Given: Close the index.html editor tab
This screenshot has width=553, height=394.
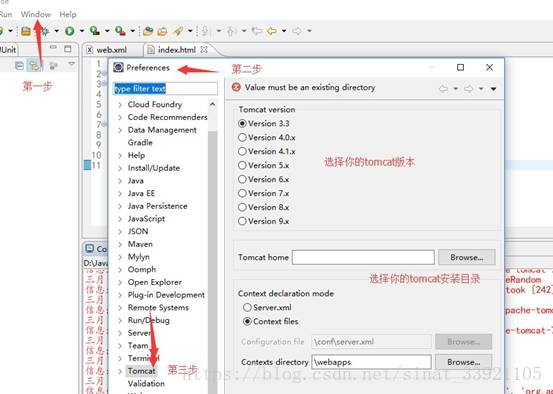Looking at the screenshot, I should pos(204,50).
